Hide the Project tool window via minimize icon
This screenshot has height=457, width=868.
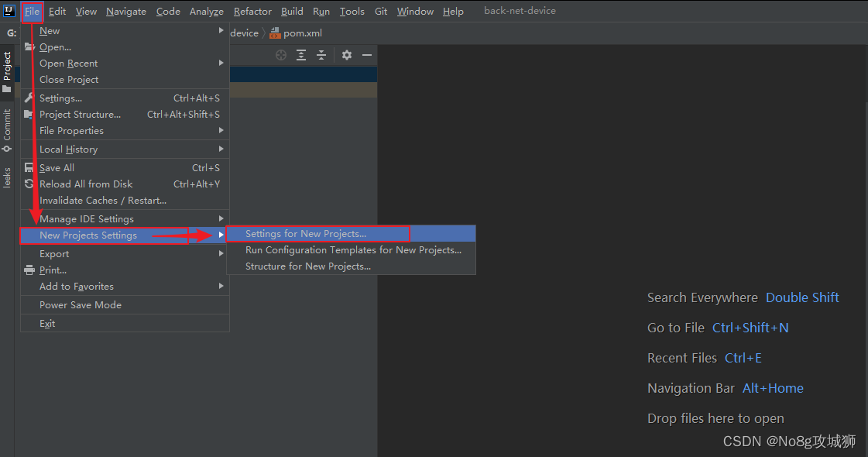pyautogui.click(x=366, y=55)
